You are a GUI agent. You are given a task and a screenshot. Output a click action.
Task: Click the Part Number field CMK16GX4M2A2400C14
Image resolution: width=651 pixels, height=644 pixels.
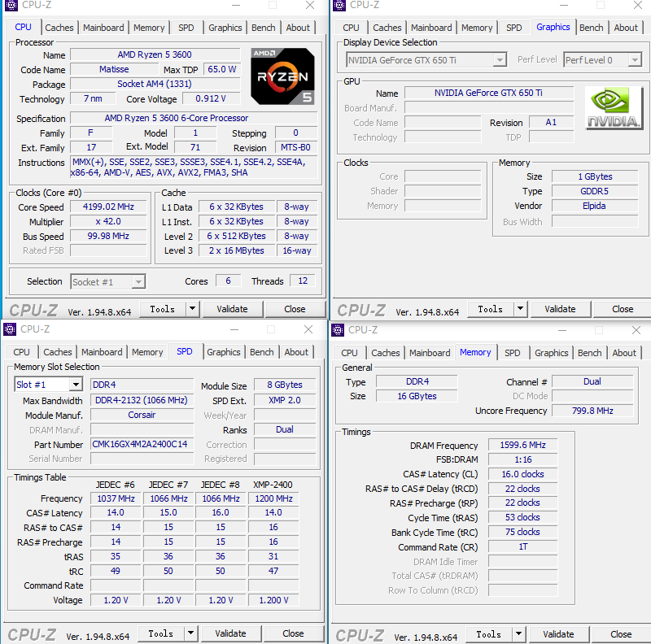[x=142, y=444]
